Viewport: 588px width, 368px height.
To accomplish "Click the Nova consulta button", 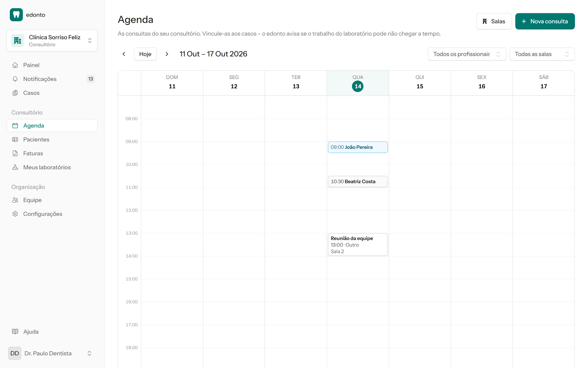I will 545,21.
